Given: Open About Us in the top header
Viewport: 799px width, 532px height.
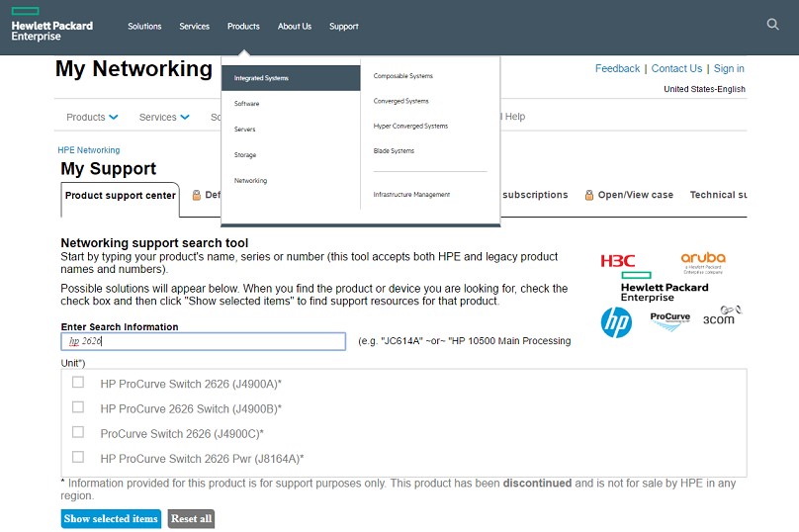Looking at the screenshot, I should (x=295, y=27).
